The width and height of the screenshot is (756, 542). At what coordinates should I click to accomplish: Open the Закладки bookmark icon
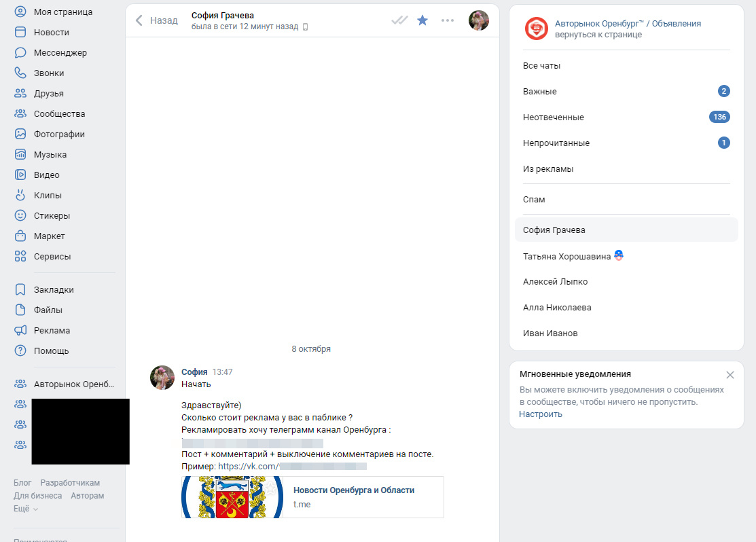pyautogui.click(x=20, y=289)
